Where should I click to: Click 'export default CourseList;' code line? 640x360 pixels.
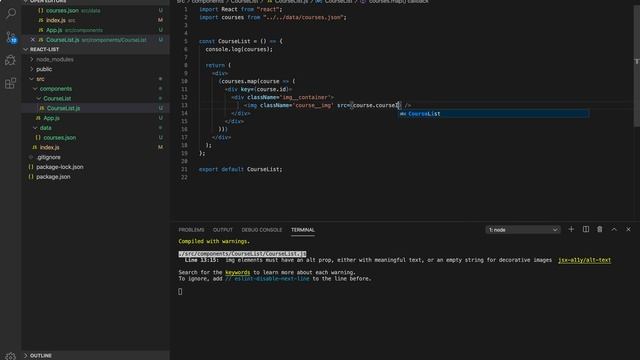(240, 169)
